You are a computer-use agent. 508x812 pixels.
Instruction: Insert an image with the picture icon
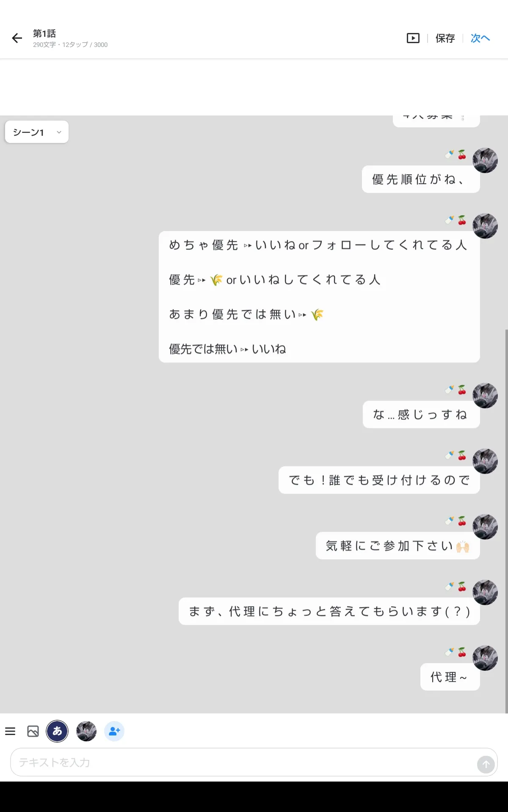coord(33,731)
